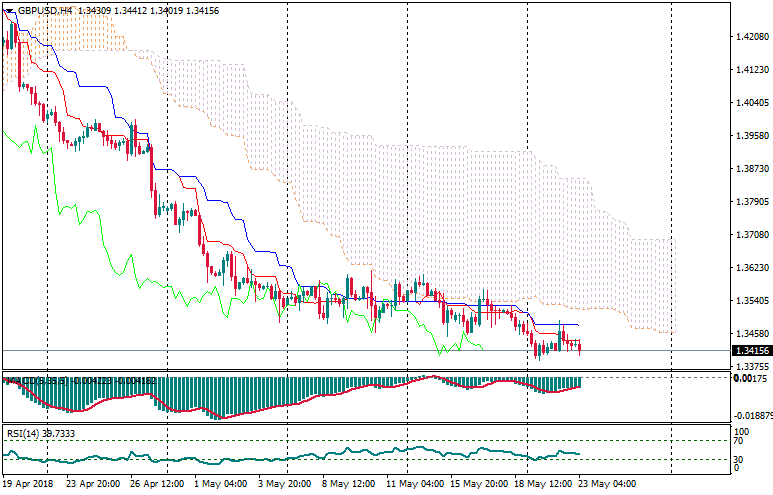
Task: Click the 1.39580 price axis label
Action: click(x=750, y=136)
